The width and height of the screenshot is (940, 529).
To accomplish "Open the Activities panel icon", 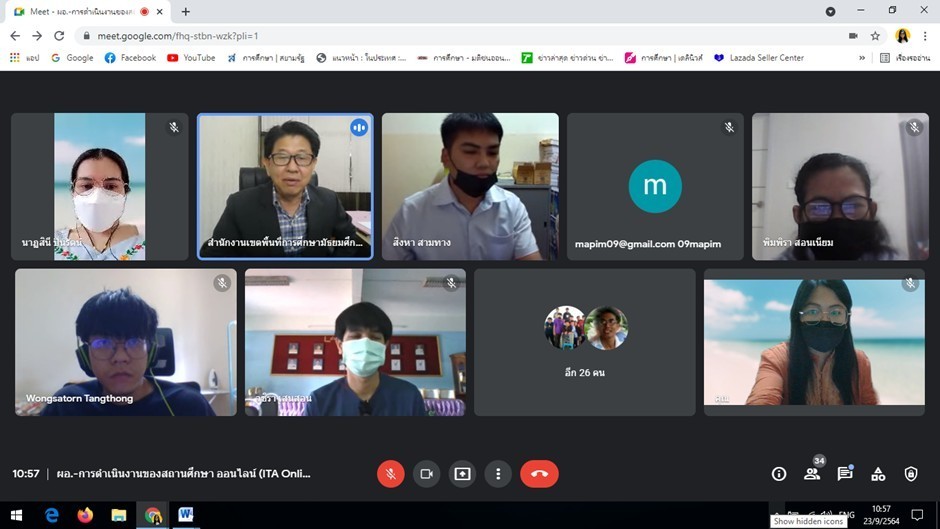I will [878, 474].
